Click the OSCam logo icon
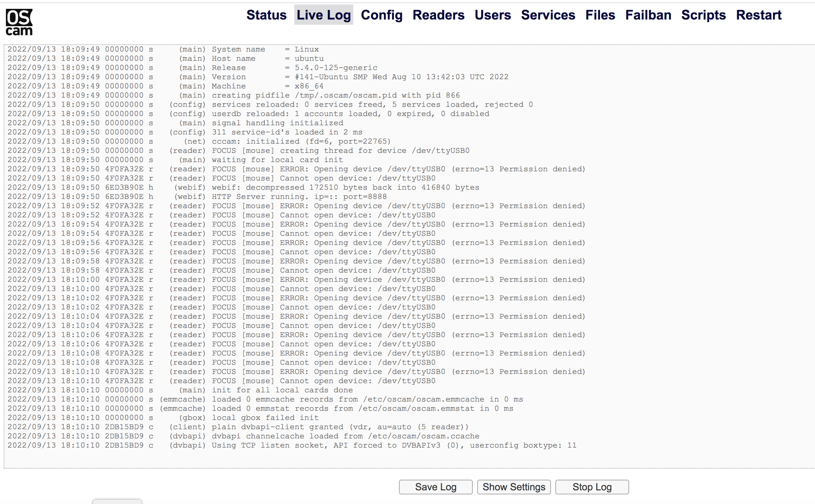Image resolution: width=815 pixels, height=504 pixels. pos(19,22)
